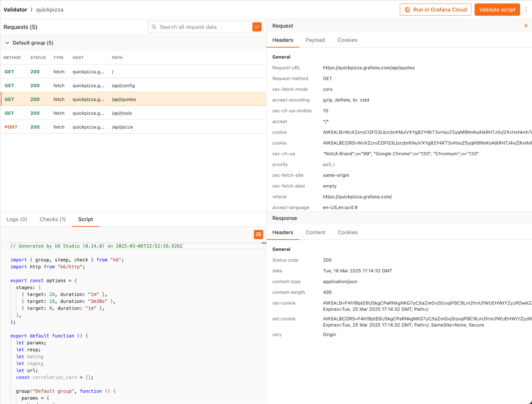Open the three-dot overflow menu top right
The height and width of the screenshot is (404, 532).
click(x=526, y=10)
